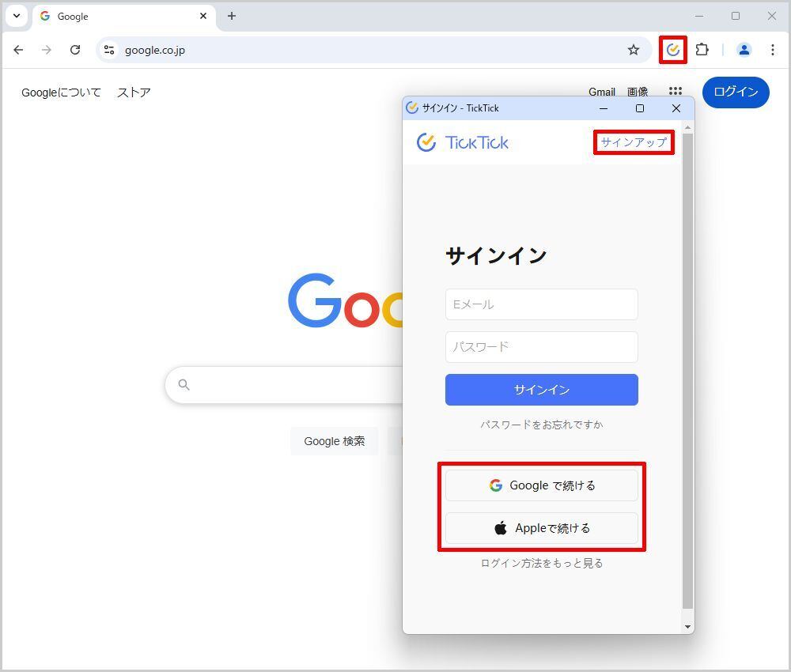The image size is (791, 672).
Task: Open the Google apps grid icon
Action: pos(676,91)
